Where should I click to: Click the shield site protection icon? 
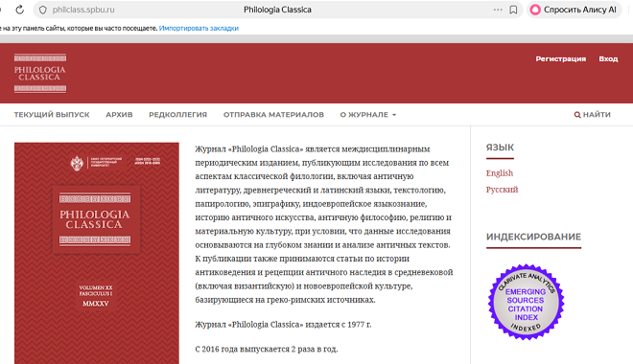tap(43, 10)
